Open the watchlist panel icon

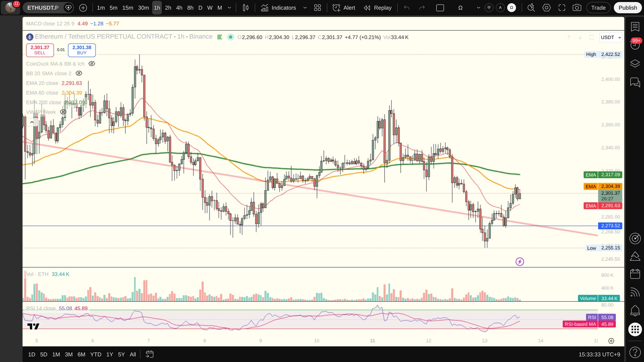tap(635, 27)
